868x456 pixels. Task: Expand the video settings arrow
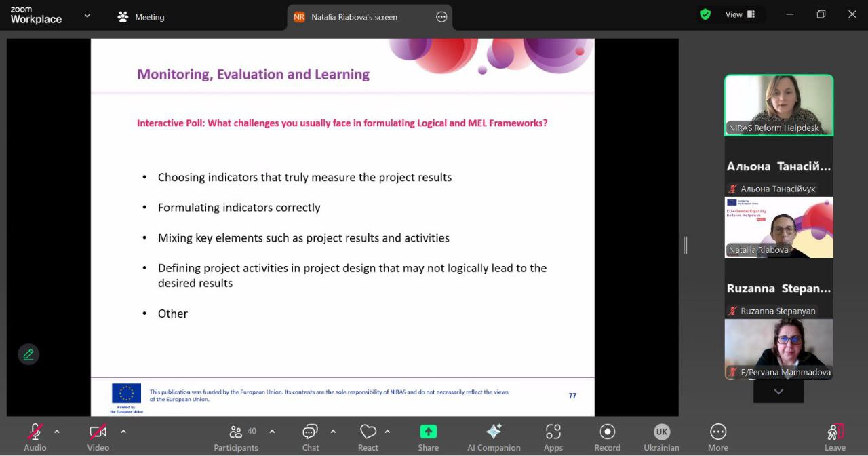123,432
